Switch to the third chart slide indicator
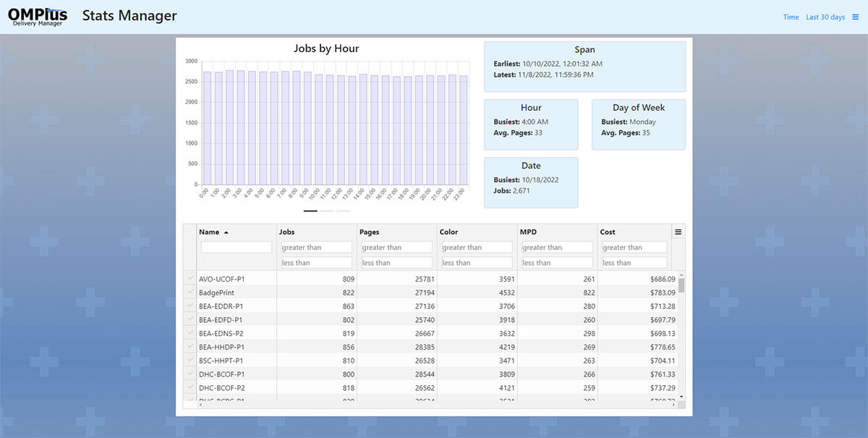The height and width of the screenshot is (438, 868). [x=343, y=211]
